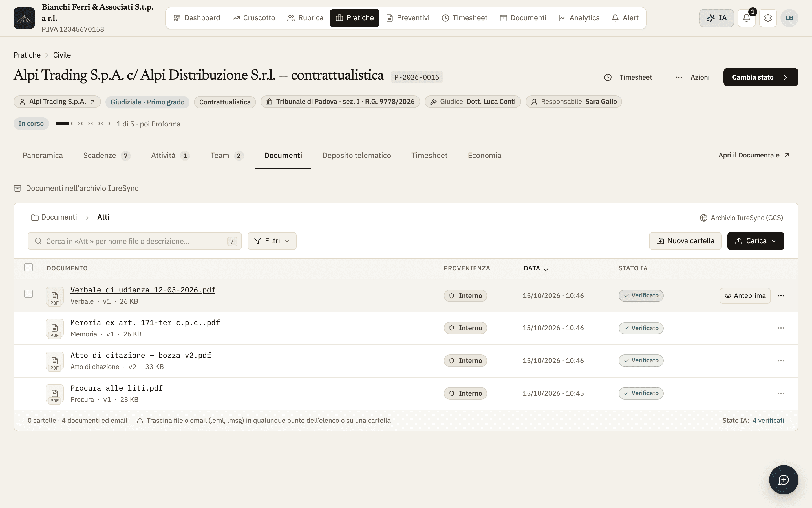Click the In corso status badge
Image resolution: width=812 pixels, height=508 pixels.
(x=31, y=124)
